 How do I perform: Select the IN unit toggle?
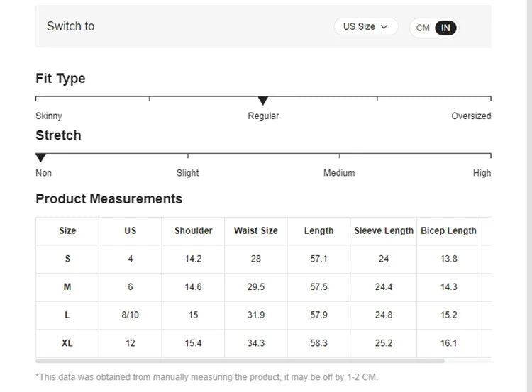[x=445, y=28]
